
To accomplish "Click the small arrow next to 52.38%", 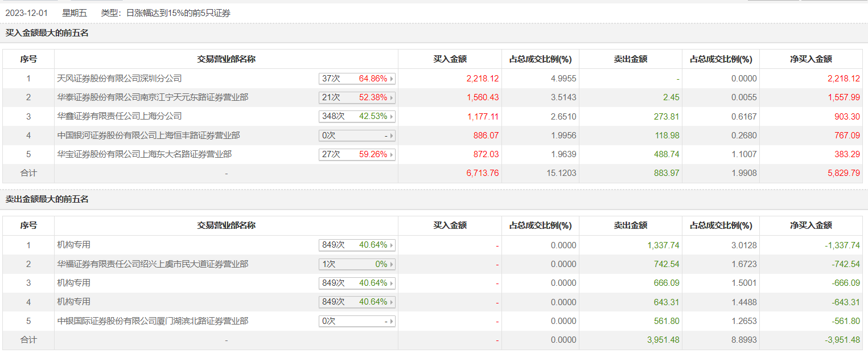I will click(392, 98).
